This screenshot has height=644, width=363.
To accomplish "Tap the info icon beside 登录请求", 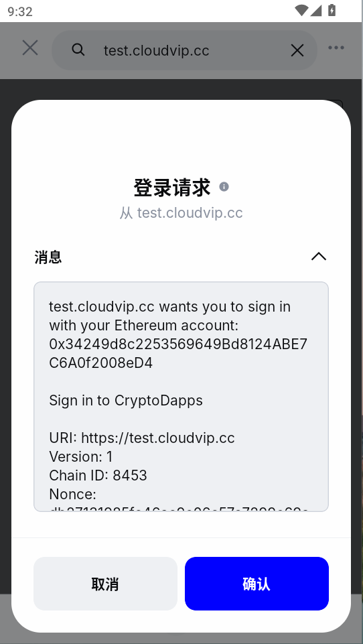I will 224,187.
